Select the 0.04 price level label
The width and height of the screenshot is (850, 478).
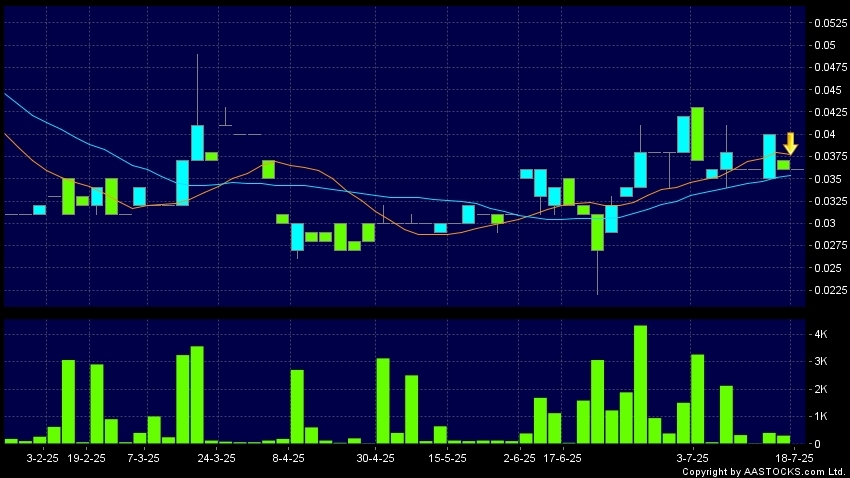(x=825, y=134)
